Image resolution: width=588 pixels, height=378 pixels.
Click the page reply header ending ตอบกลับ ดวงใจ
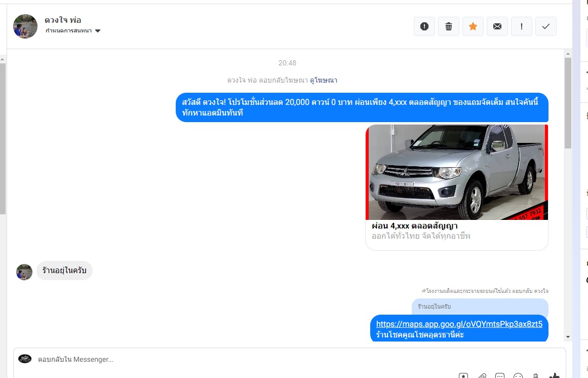485,291
